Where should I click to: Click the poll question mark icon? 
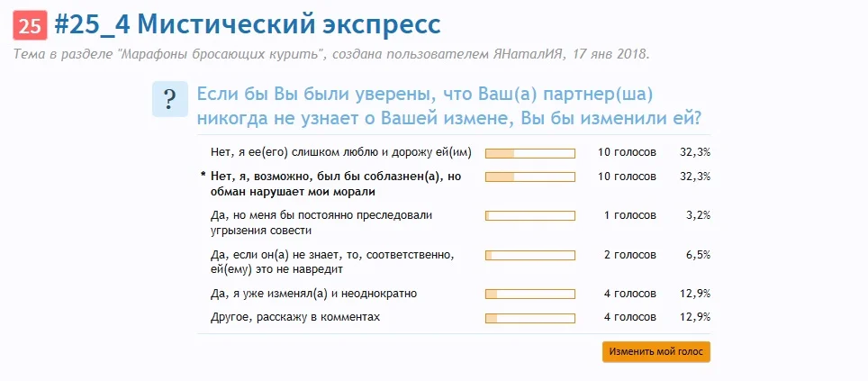pos(169,99)
